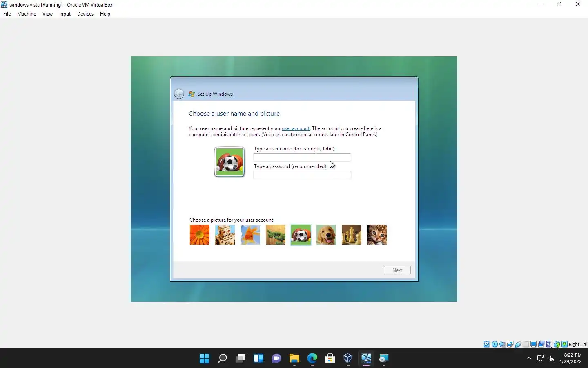Open the VirtualBox Machine menu
Screen dimensions: 588x368
pyautogui.click(x=27, y=14)
